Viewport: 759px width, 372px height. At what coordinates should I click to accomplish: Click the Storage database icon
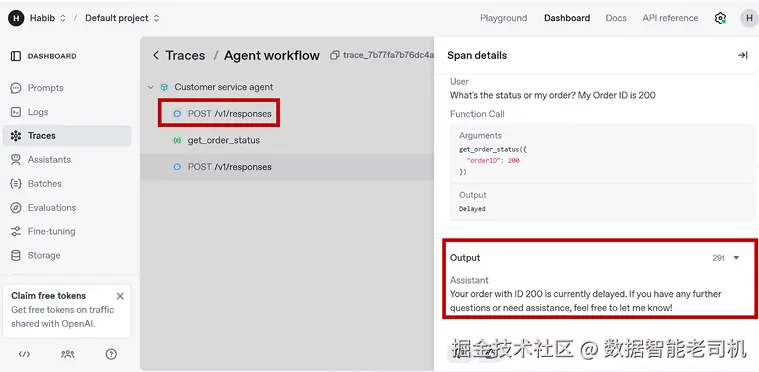[15, 255]
